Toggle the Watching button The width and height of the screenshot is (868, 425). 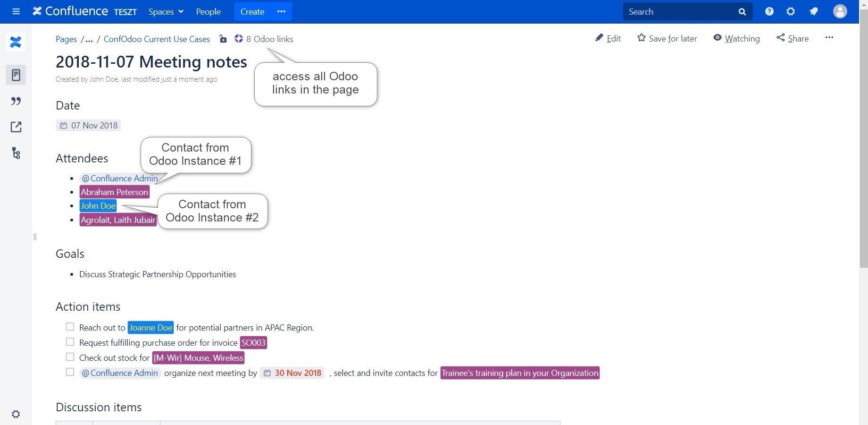pyautogui.click(x=736, y=38)
